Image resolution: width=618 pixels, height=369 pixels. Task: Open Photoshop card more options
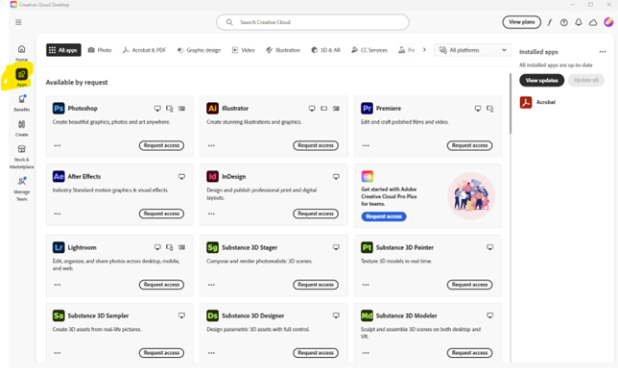tap(58, 145)
